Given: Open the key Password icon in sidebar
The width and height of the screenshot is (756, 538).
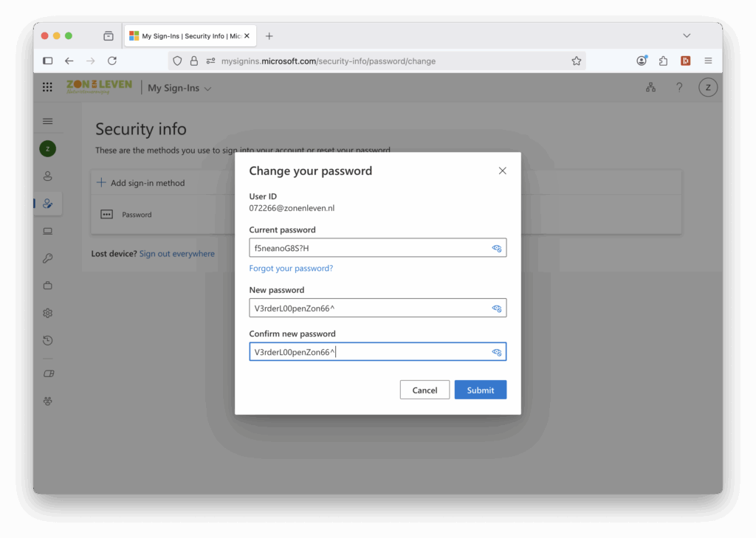Looking at the screenshot, I should tap(48, 258).
